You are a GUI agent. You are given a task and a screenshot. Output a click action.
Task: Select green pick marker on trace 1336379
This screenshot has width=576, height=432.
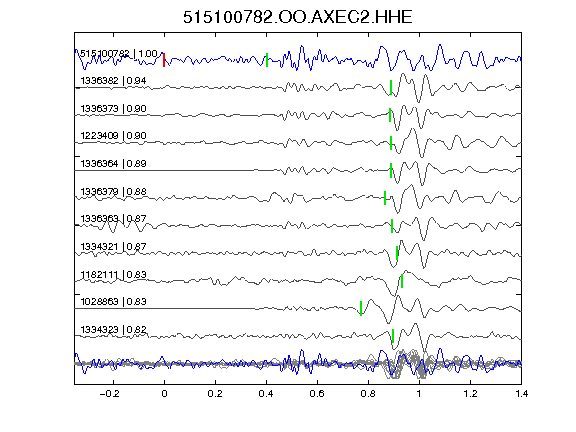(385, 198)
